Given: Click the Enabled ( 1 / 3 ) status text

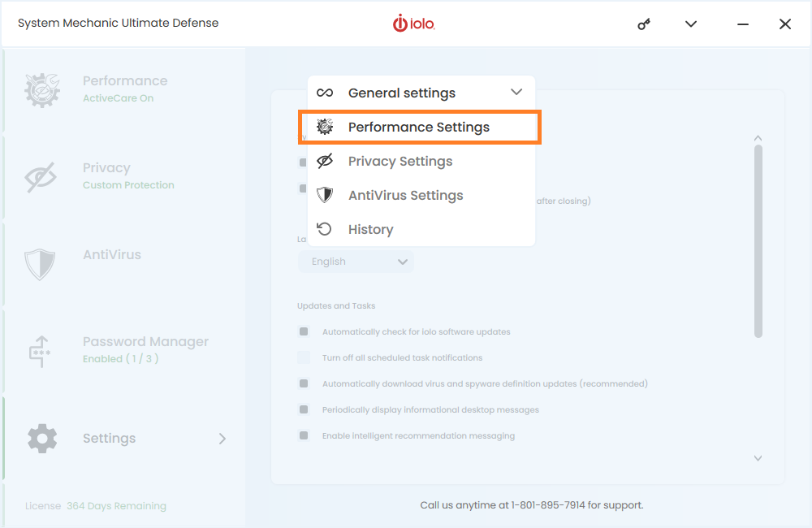Looking at the screenshot, I should (x=121, y=358).
